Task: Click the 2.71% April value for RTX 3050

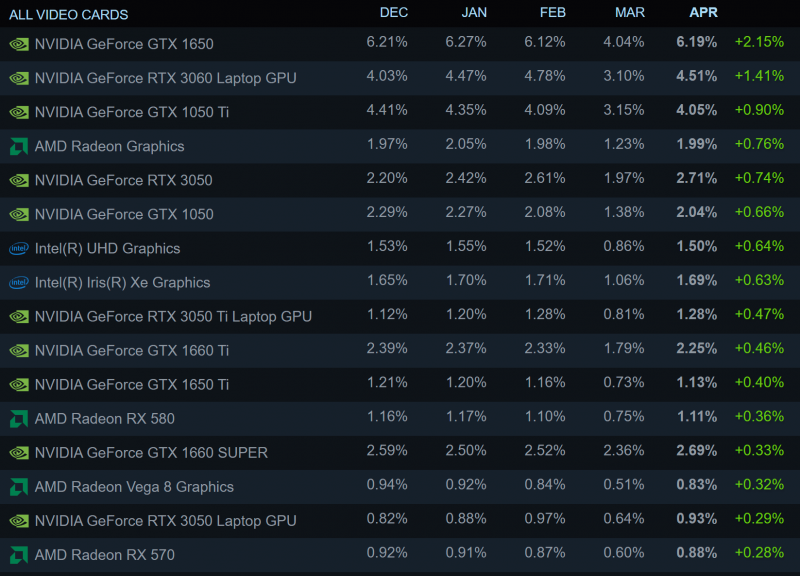Action: click(696, 180)
